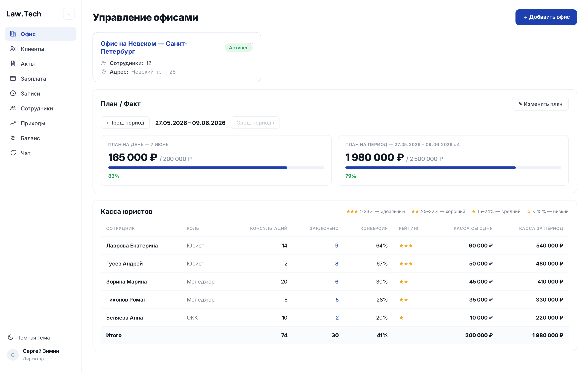Image resolution: width=588 pixels, height=372 pixels.
Task: Toggle the Тёмная тема switch
Action: (x=29, y=338)
